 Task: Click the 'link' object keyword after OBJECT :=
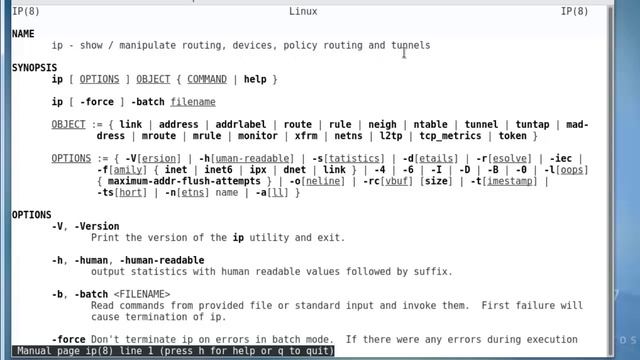point(131,124)
